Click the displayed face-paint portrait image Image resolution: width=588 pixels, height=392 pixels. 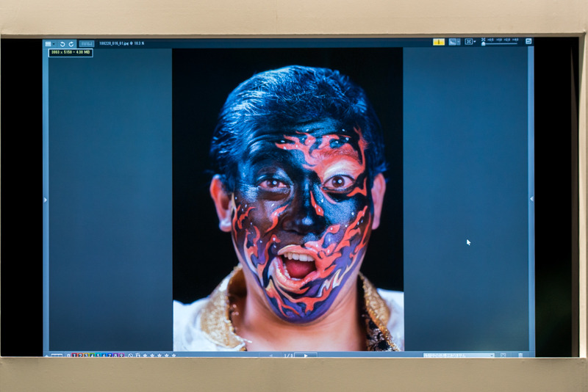(x=288, y=200)
